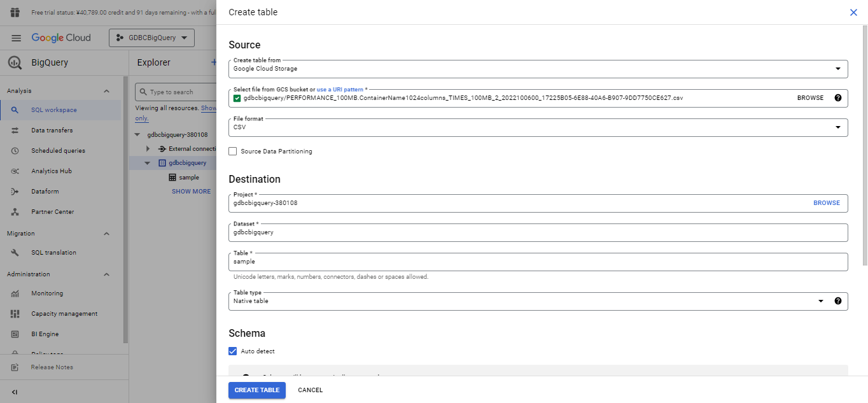Click the sample table icon in Explorer
The image size is (868, 403).
[172, 178]
